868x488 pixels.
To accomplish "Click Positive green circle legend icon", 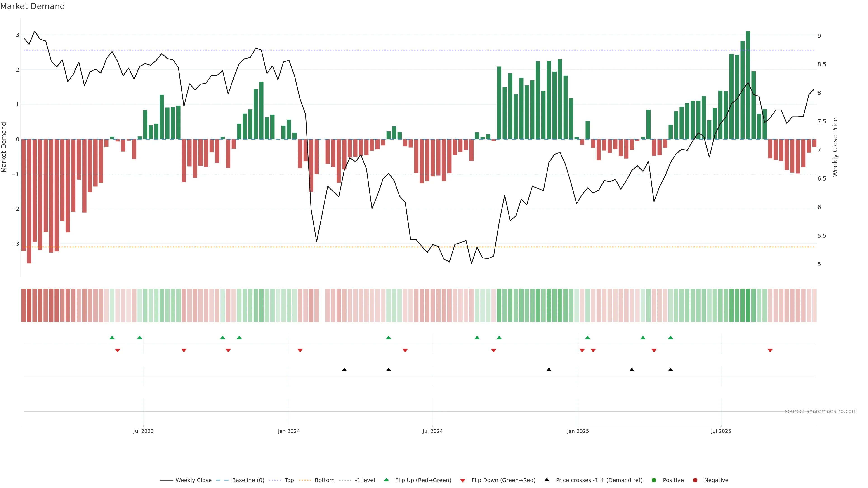I will (x=654, y=480).
